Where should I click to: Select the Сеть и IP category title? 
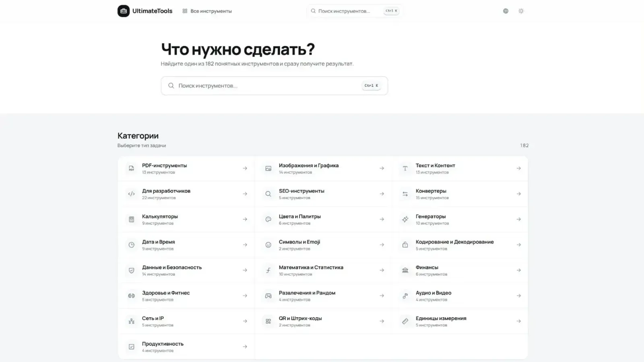point(153,318)
